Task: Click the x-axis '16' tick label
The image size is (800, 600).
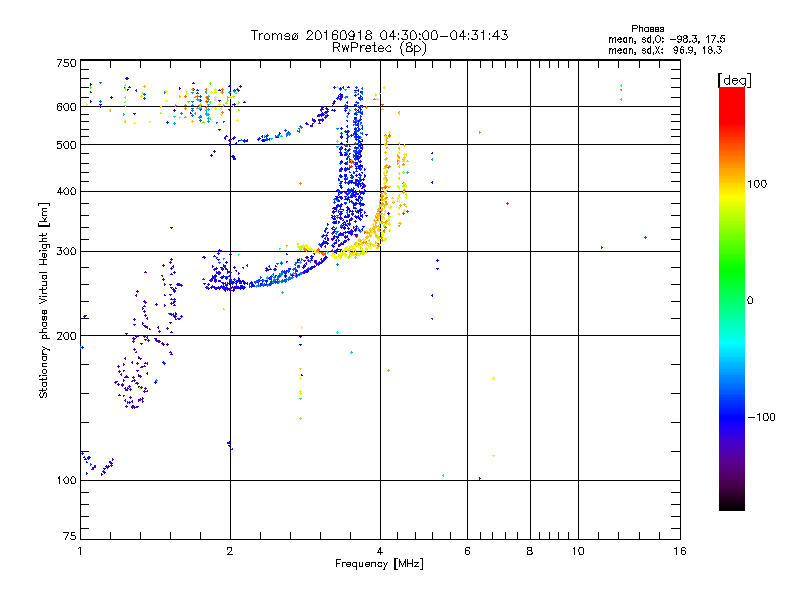Action: (x=680, y=551)
